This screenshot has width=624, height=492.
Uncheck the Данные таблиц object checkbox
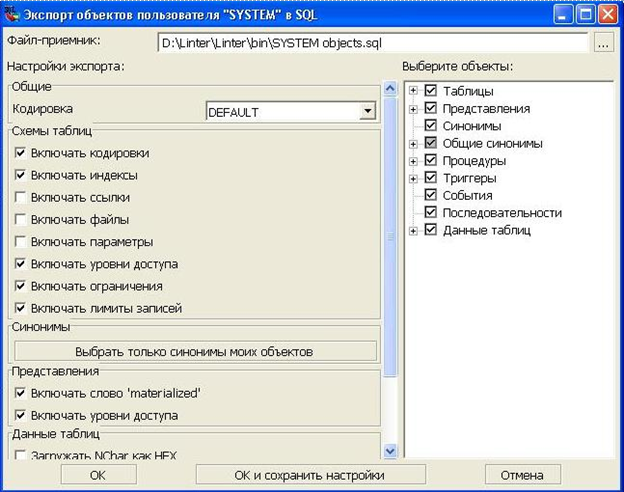point(431,230)
